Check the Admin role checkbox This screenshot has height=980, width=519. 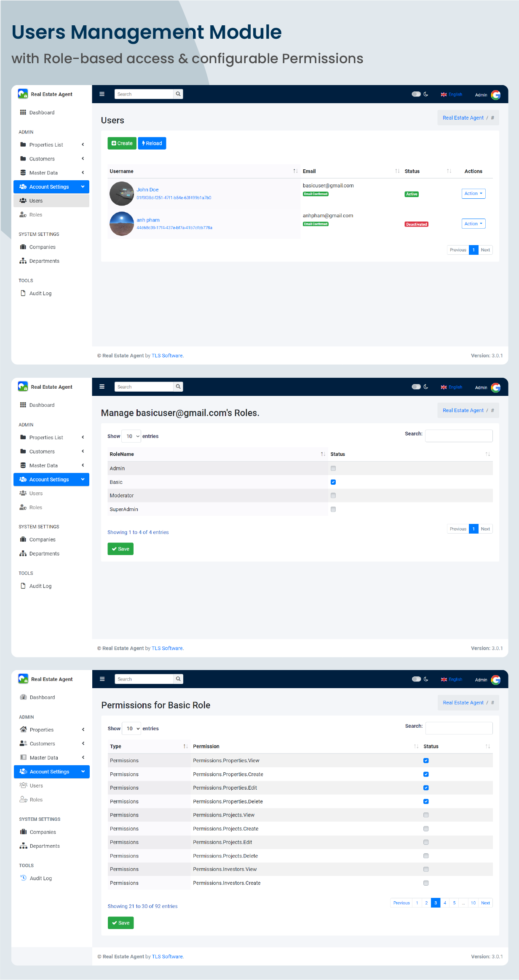(333, 468)
